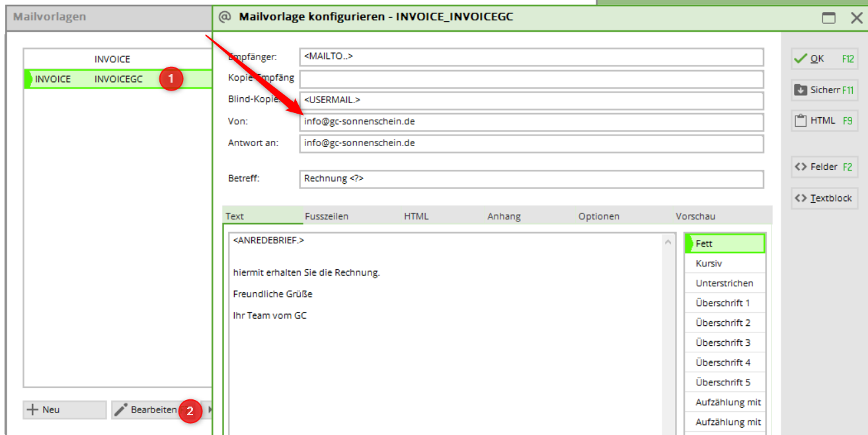Open the Vorschau tab
Viewport: 868px width, 435px height.
pyautogui.click(x=695, y=216)
